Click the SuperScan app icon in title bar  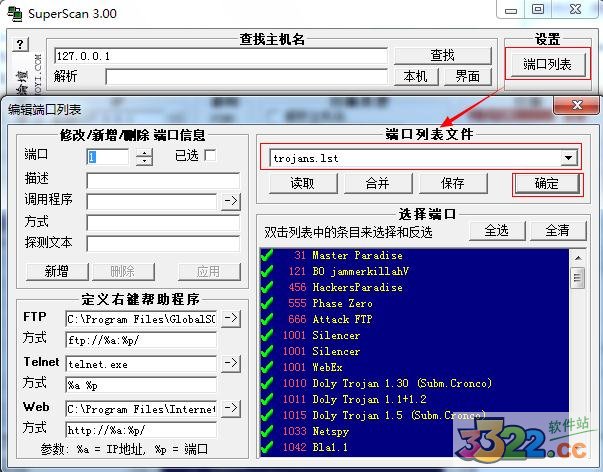pyautogui.click(x=15, y=13)
